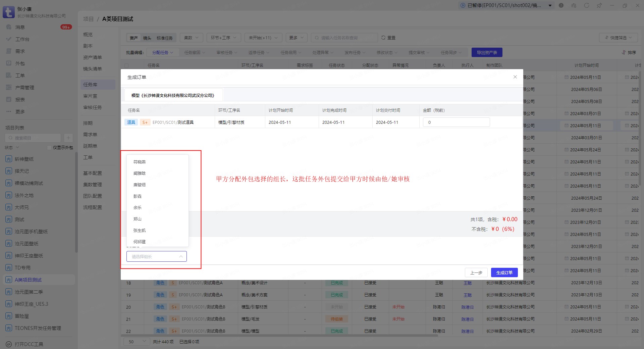Close the 生成订单 dialog with X
644x349 pixels.
pos(515,77)
